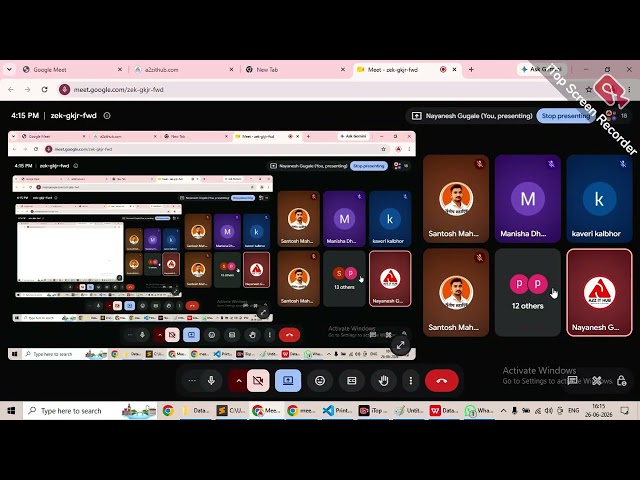View site information icon in address bar

point(64,89)
